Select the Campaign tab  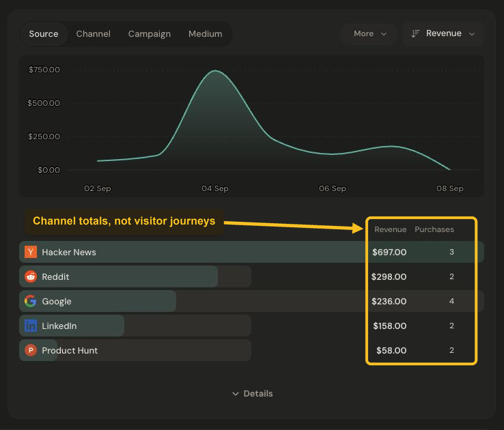pos(150,33)
